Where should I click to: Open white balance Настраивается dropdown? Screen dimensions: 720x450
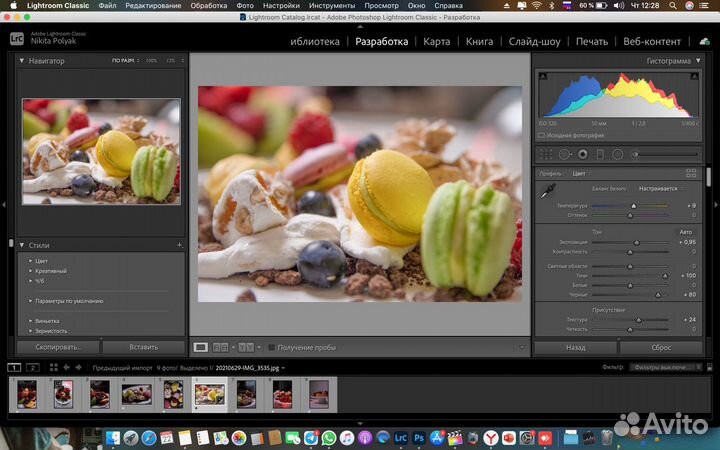tap(660, 189)
